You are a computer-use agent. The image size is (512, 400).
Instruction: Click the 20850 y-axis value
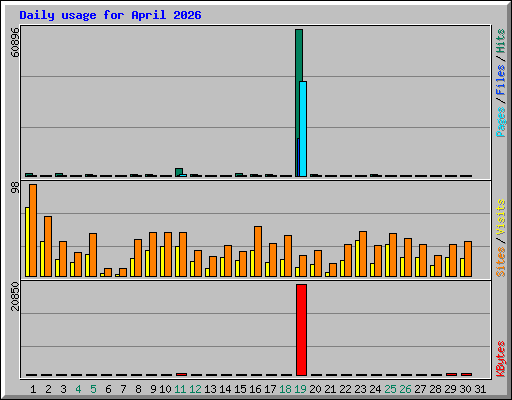[15, 296]
